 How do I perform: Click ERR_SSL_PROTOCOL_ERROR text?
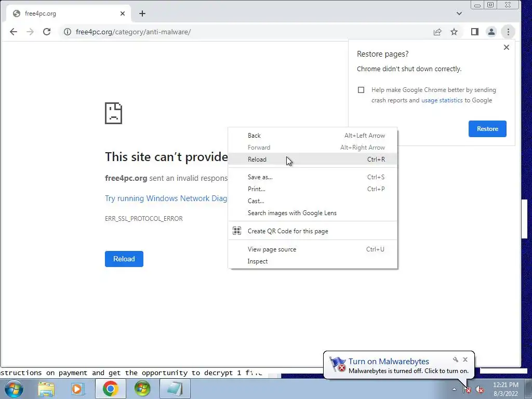point(144,219)
